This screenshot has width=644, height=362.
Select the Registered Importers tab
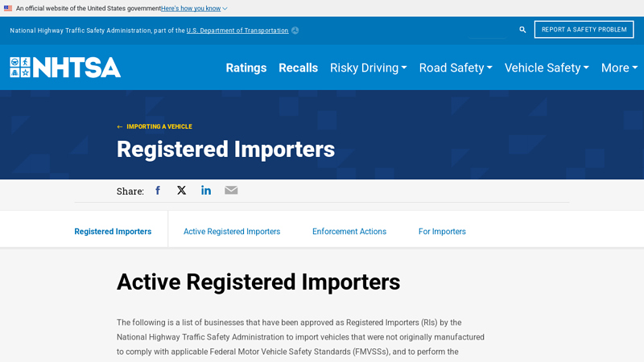[x=113, y=232]
